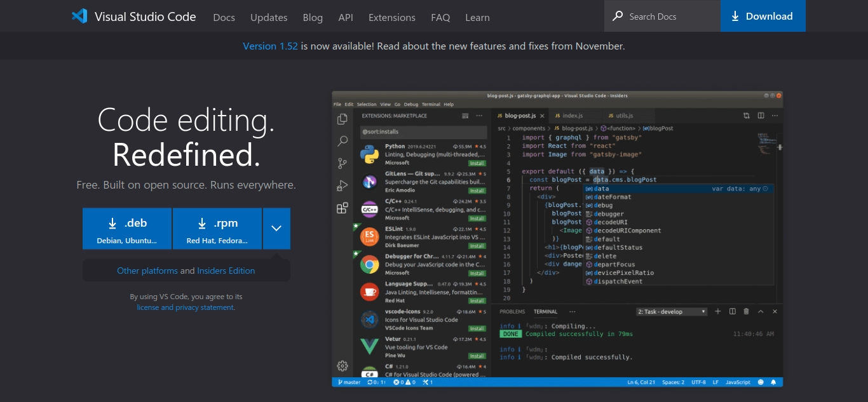
Task: Click the @sort:installs extensions search box
Action: click(423, 131)
